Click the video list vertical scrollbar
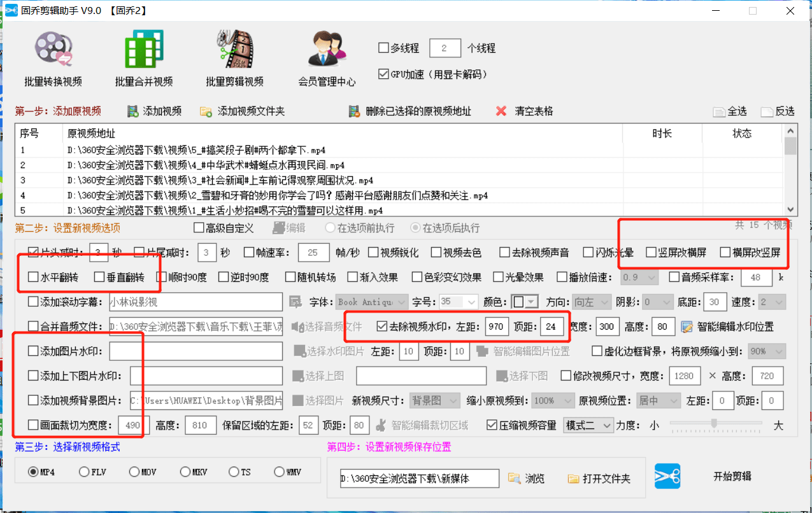 click(x=790, y=169)
